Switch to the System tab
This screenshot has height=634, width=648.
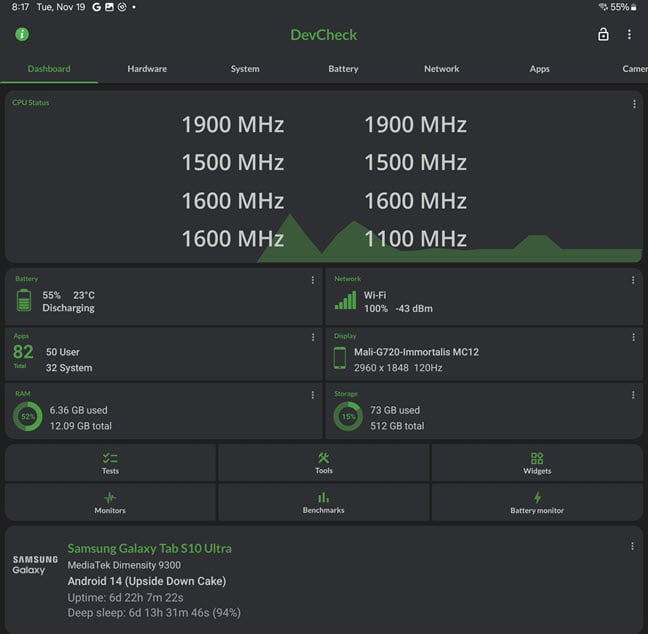click(x=245, y=69)
